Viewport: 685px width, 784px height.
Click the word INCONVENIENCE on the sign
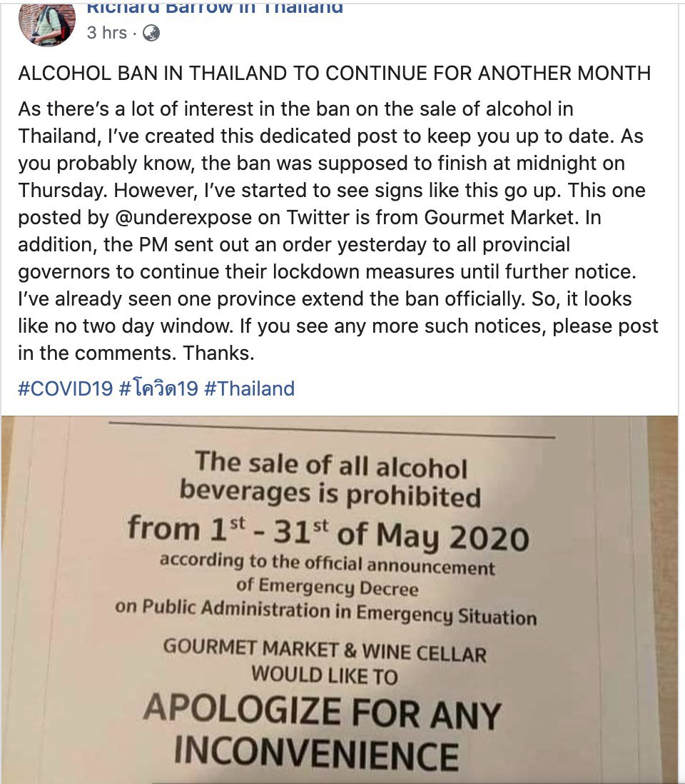point(316,754)
